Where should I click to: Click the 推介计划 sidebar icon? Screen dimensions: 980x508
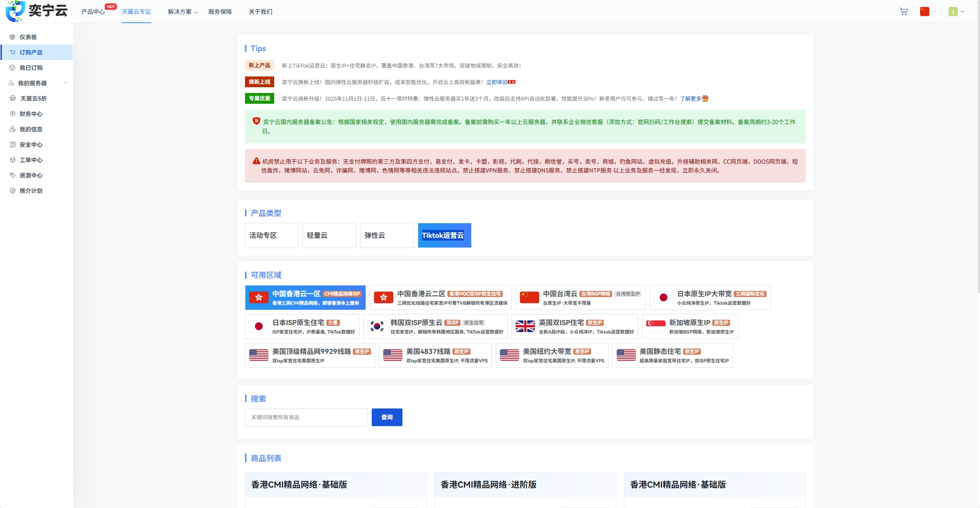pos(12,191)
